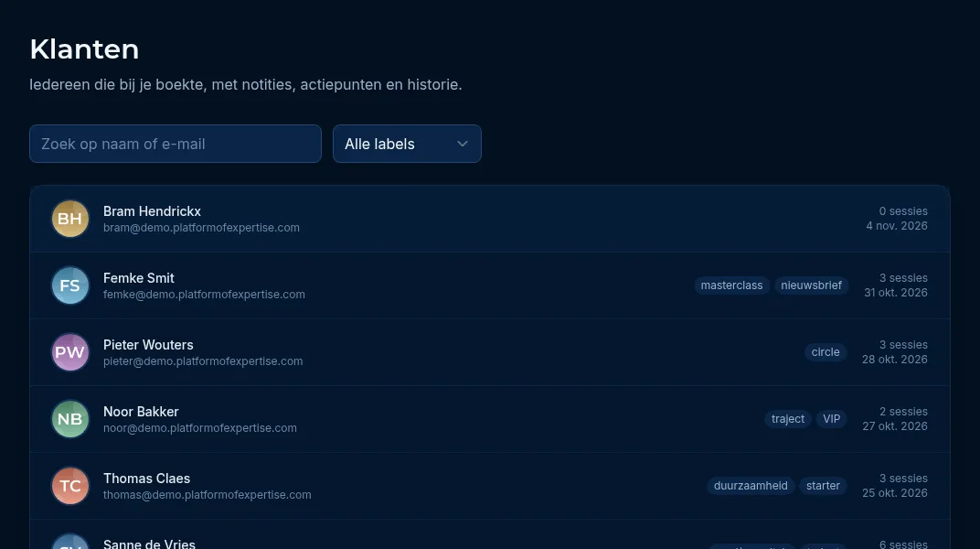The width and height of the screenshot is (980, 549).
Task: Open Noor Bakker's client name
Action: tap(141, 412)
